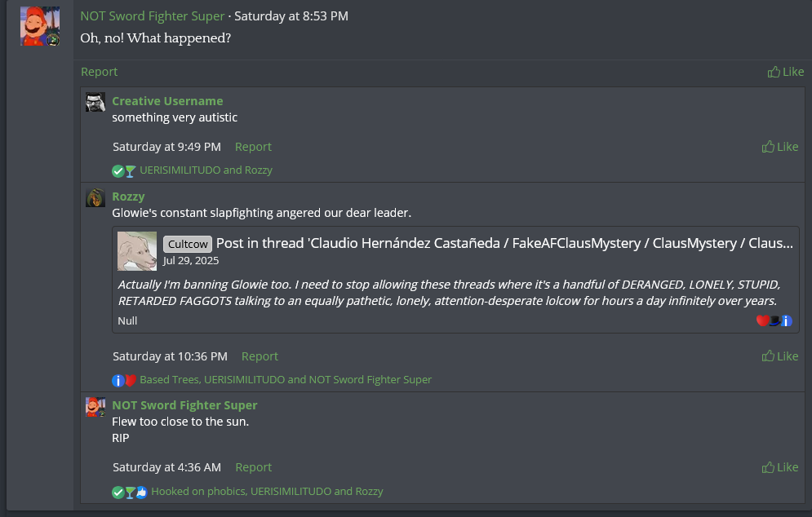
Task: Click Rozzy's small avatar icon
Action: click(x=95, y=197)
